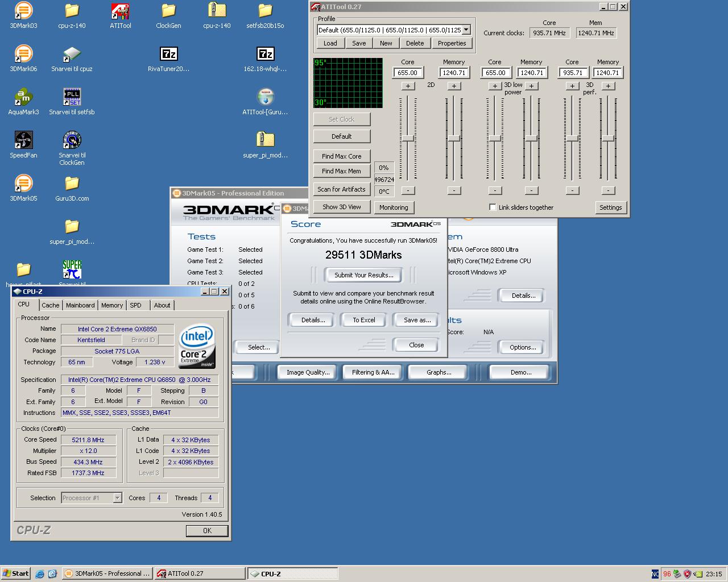Switch to the SPD tab in CPU-Z
This screenshot has height=582, width=728.
tap(135, 305)
